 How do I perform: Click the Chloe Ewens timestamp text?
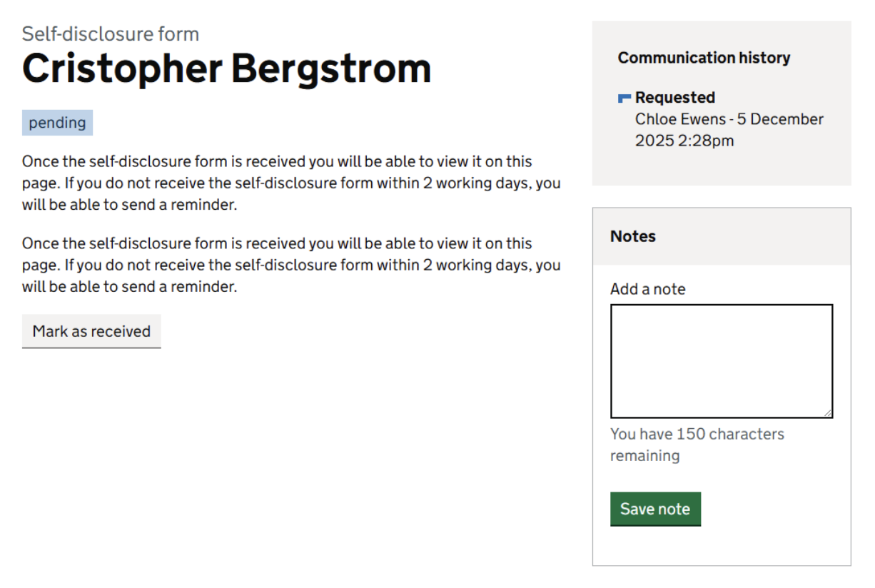tap(729, 119)
